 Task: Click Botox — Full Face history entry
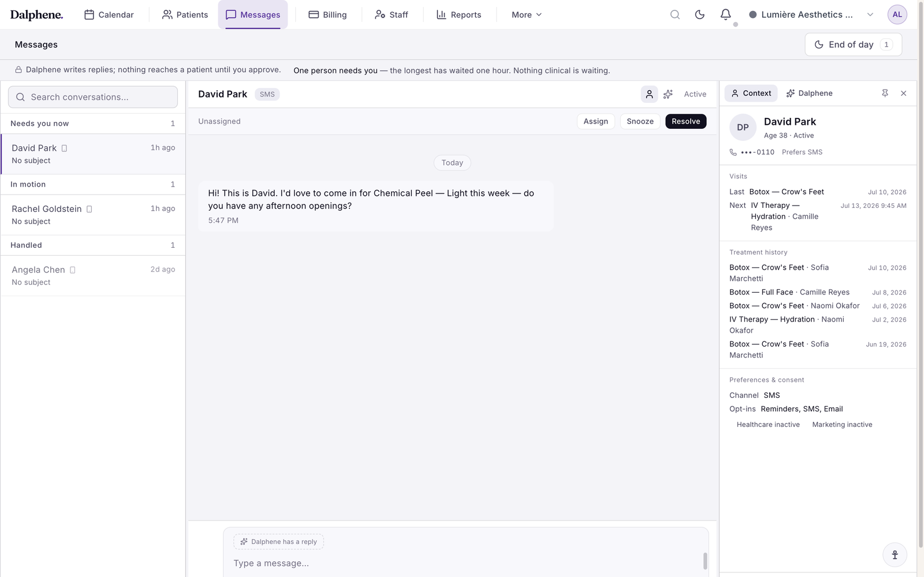coord(818,292)
